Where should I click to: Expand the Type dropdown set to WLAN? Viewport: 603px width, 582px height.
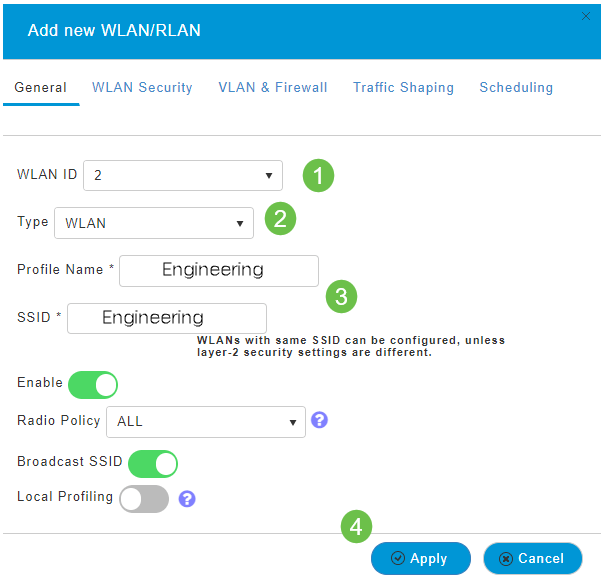[x=153, y=223]
